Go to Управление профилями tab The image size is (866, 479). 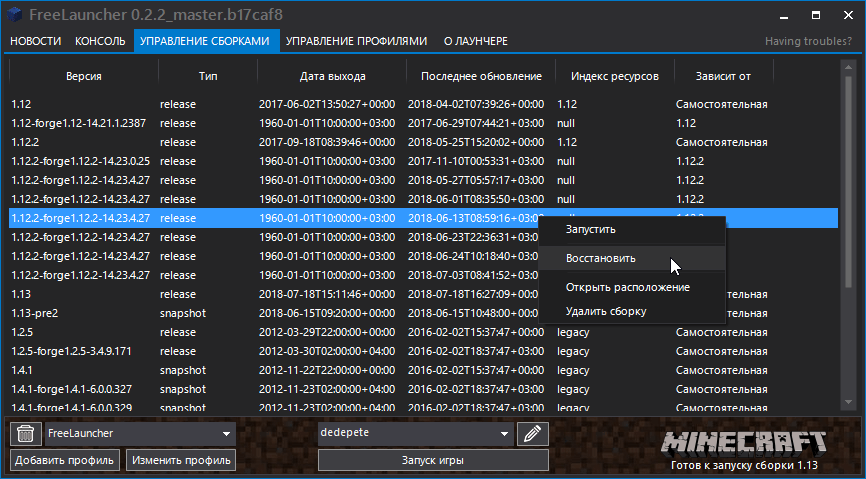click(357, 41)
